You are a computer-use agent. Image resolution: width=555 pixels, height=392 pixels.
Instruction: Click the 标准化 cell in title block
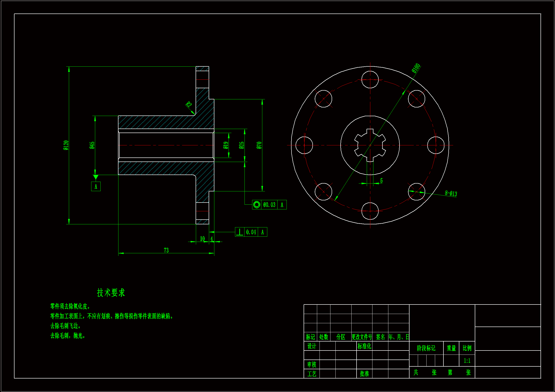tap(364, 346)
